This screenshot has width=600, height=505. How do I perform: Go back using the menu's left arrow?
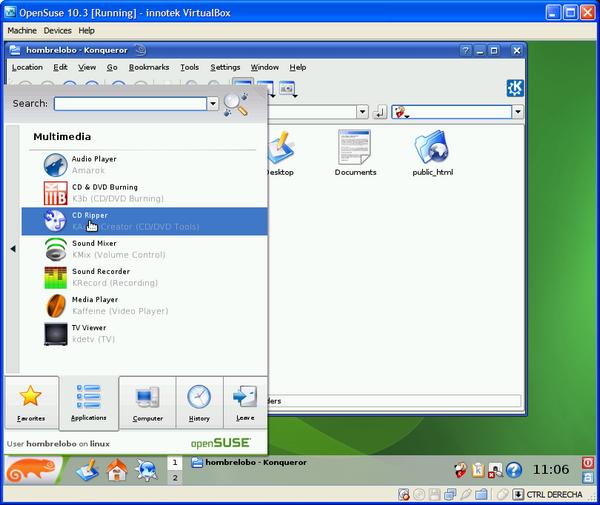(x=13, y=249)
